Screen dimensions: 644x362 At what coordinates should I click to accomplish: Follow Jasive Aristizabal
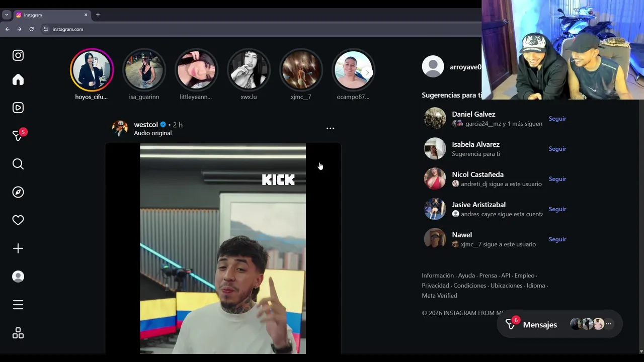557,209
